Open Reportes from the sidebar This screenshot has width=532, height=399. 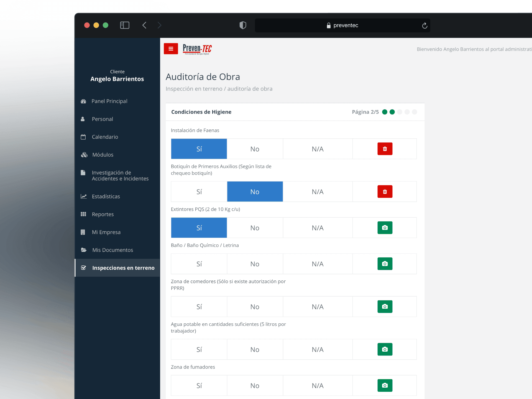coord(117,214)
